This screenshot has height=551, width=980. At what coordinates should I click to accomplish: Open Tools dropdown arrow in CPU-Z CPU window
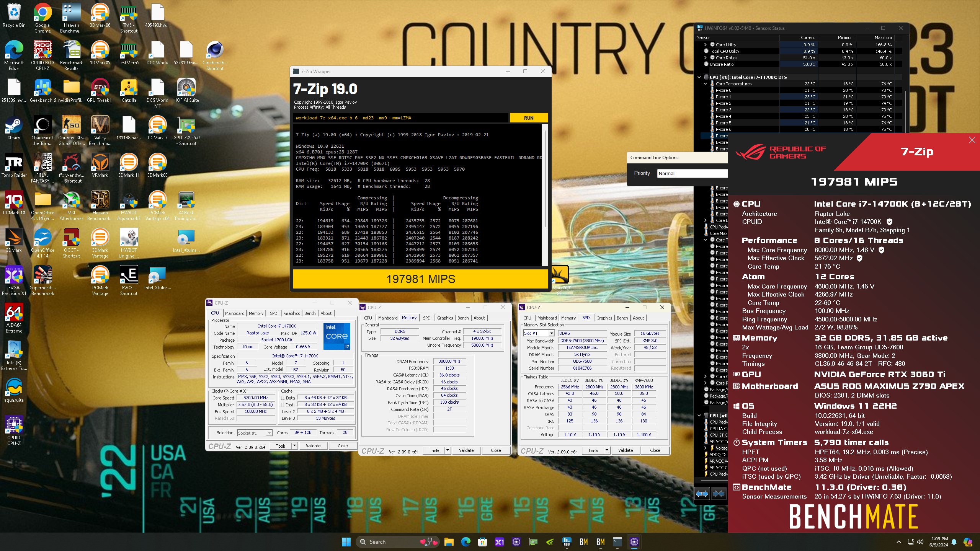tap(294, 446)
